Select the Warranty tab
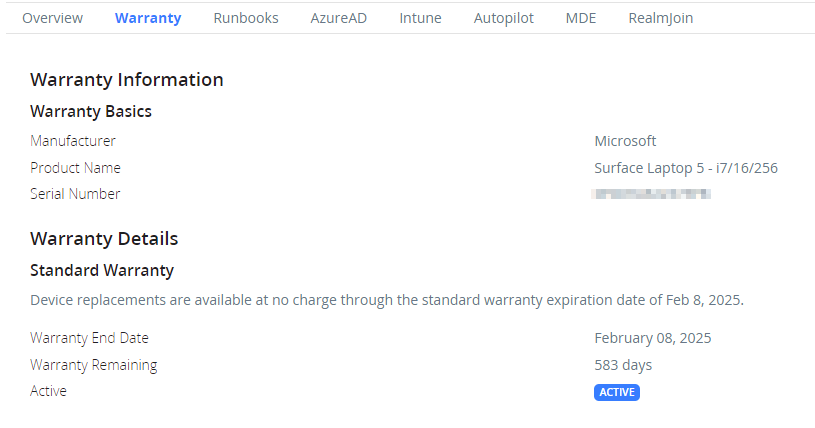The height and width of the screenshot is (428, 815). coord(148,18)
